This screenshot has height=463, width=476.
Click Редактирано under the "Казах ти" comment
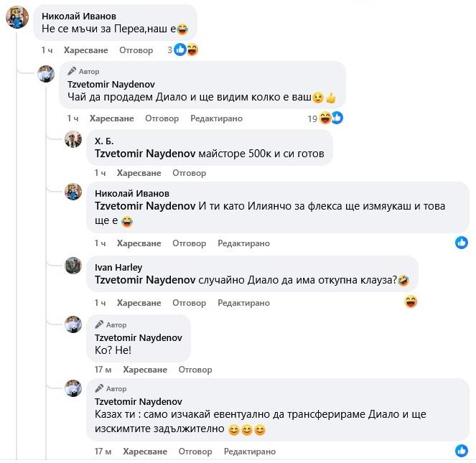point(249,452)
